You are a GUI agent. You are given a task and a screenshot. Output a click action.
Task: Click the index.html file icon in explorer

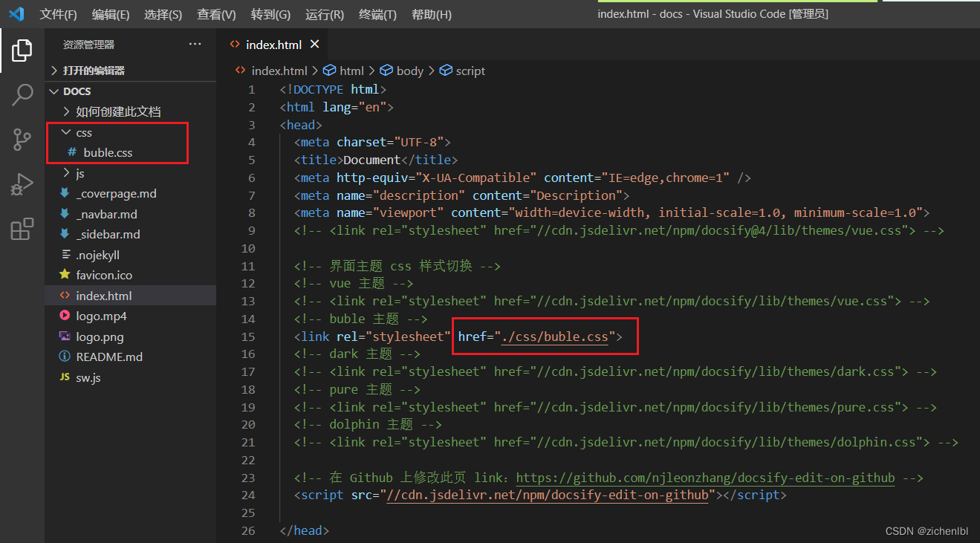pos(65,296)
